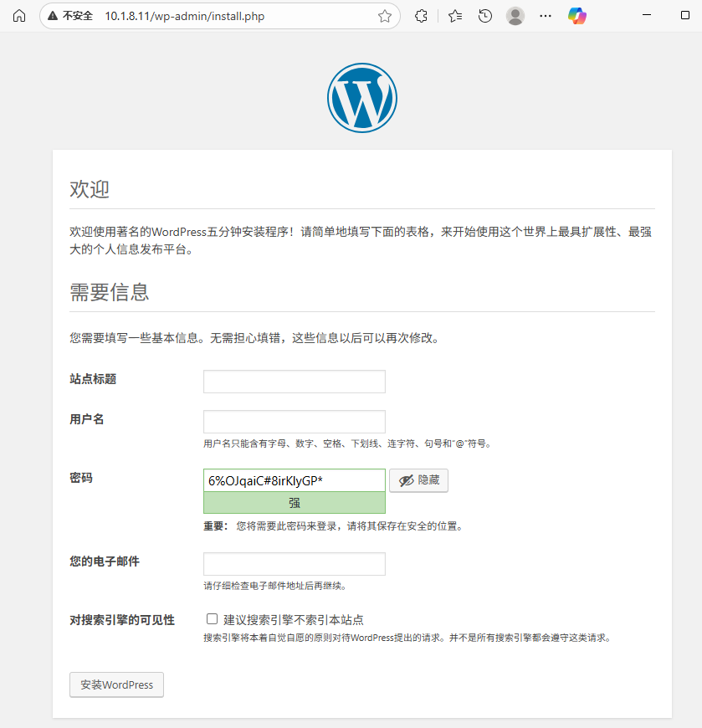702x728 pixels.
Task: Click the not-secure warning triangle icon
Action: [53, 16]
